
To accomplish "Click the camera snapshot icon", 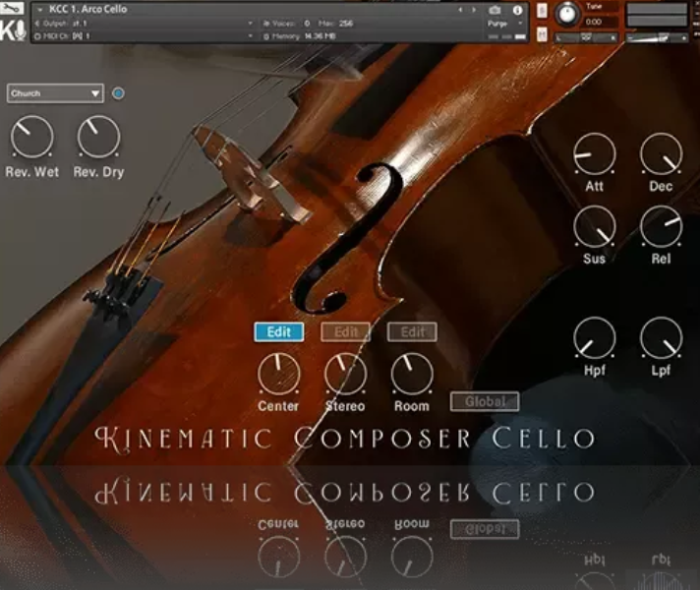I will (495, 10).
